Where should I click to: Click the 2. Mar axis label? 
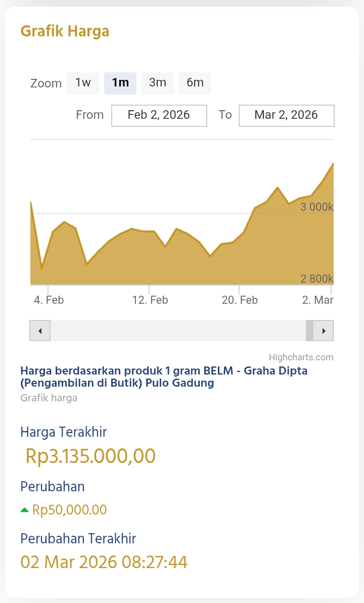[317, 300]
